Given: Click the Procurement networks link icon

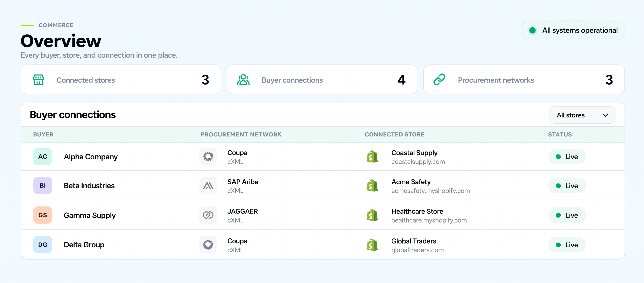Looking at the screenshot, I should pos(439,80).
